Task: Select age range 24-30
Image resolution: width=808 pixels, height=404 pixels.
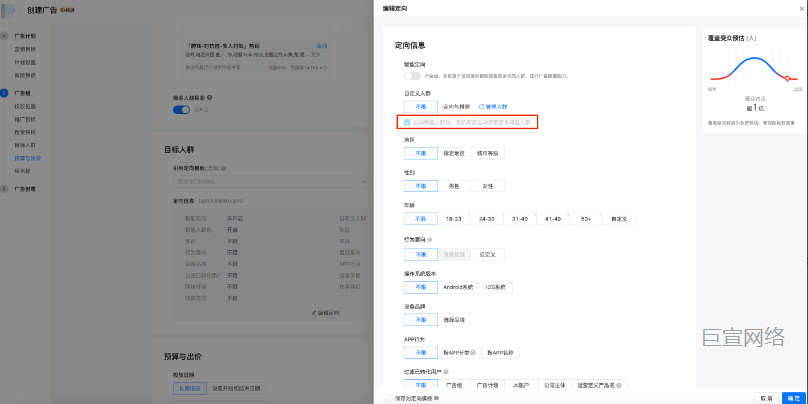Action: pos(487,218)
